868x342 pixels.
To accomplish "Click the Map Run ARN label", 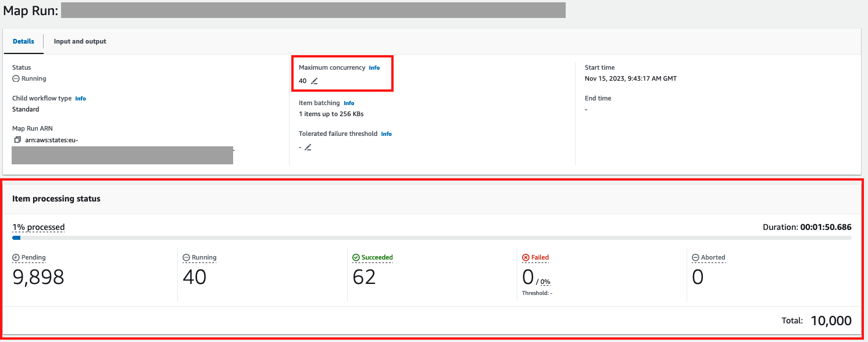I will tap(33, 128).
